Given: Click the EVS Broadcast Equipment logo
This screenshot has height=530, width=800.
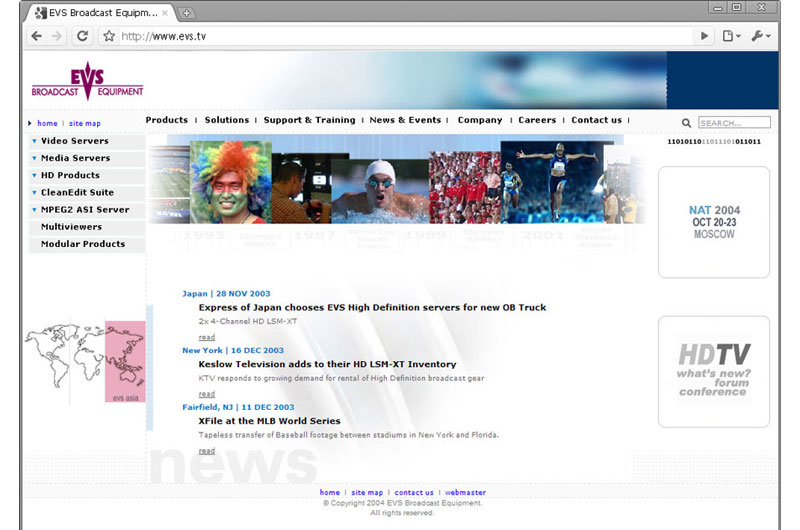Looking at the screenshot, I should pyautogui.click(x=87, y=81).
